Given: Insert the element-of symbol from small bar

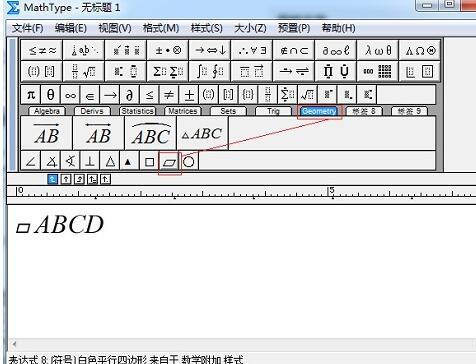Looking at the screenshot, I should pyautogui.click(x=90, y=95).
